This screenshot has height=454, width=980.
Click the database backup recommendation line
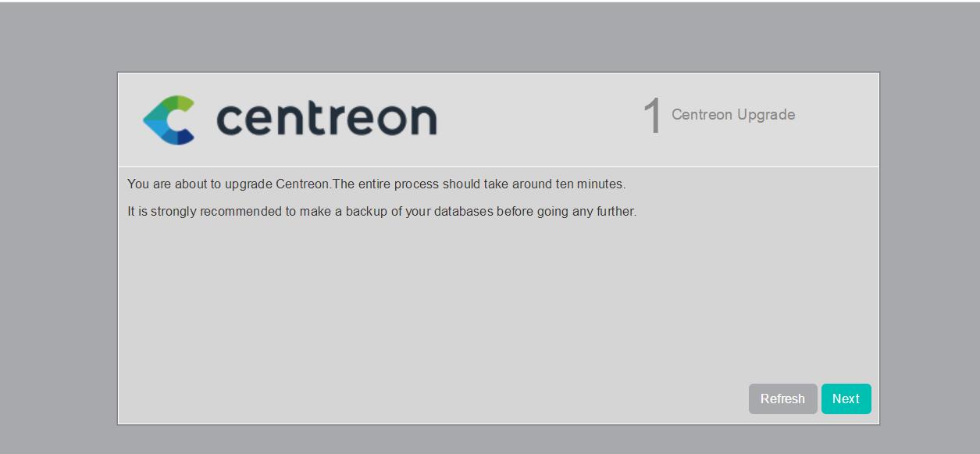pyautogui.click(x=382, y=211)
